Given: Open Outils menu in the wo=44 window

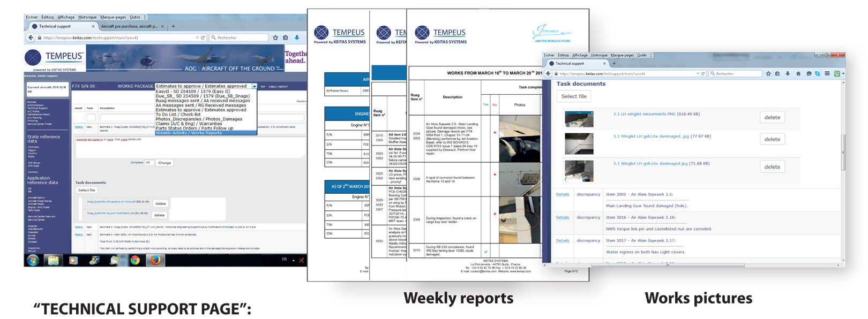Looking at the screenshot, I should pyautogui.click(x=642, y=55).
